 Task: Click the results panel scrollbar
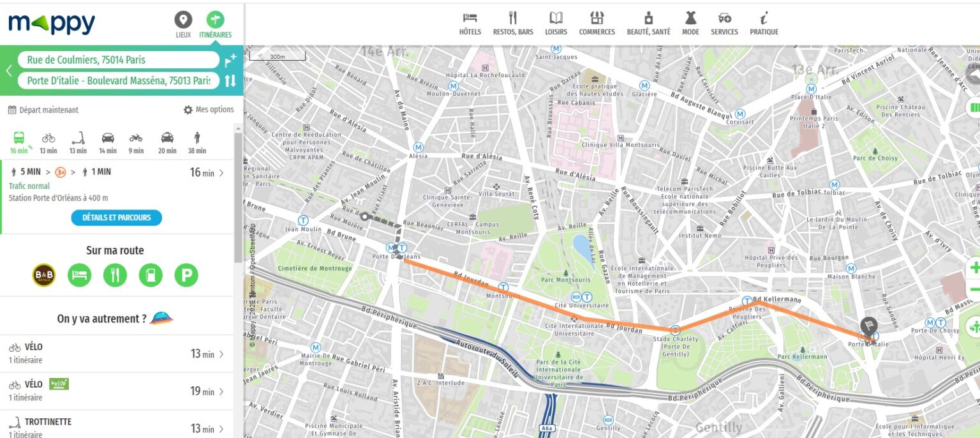(x=238, y=198)
